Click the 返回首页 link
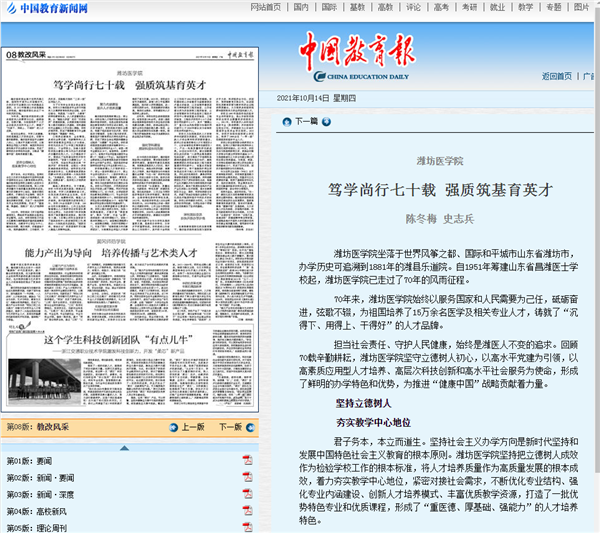The width and height of the screenshot is (600, 533). coord(556,76)
